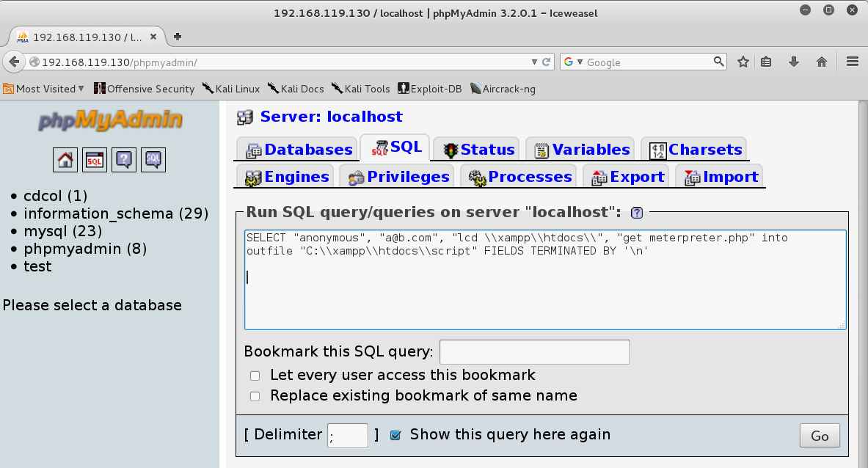Switch to the Databases tab

pyautogui.click(x=299, y=150)
